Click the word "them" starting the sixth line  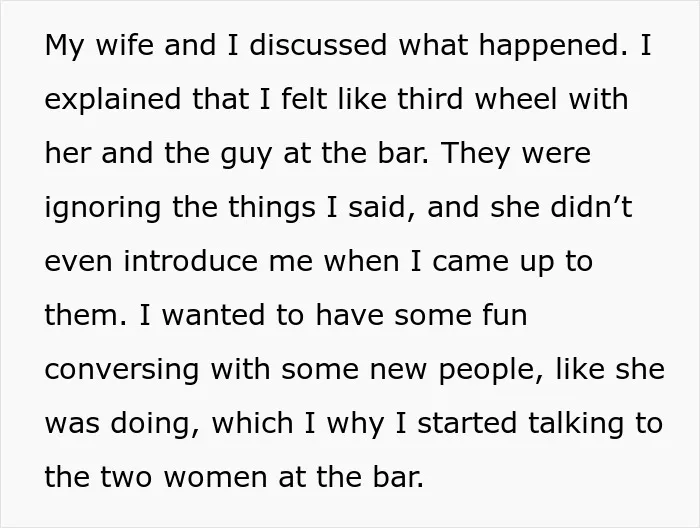point(83,315)
